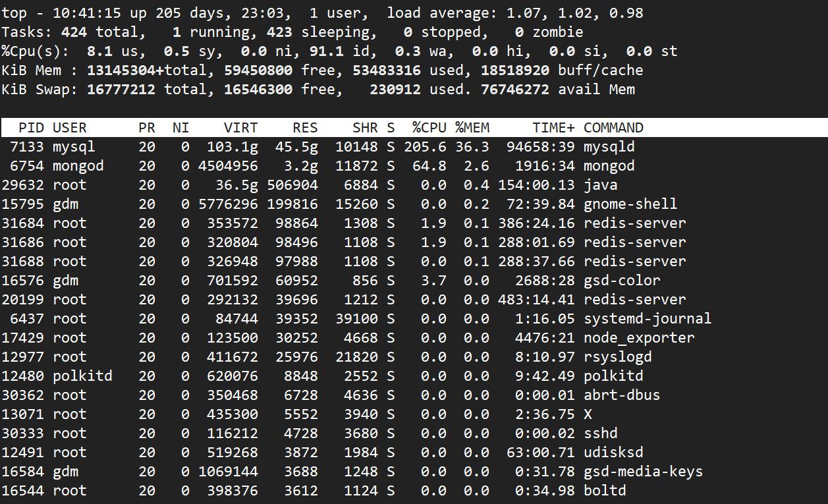Click the 0 zombie tasks value

pyautogui.click(x=520, y=32)
